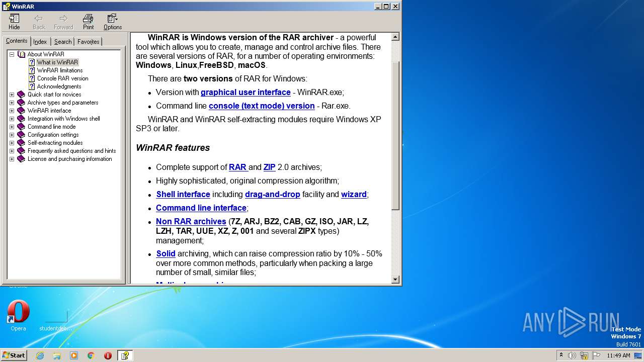The height and width of the screenshot is (362, 644).
Task: Open Google Chrome from the taskbar
Action: [x=91, y=355]
